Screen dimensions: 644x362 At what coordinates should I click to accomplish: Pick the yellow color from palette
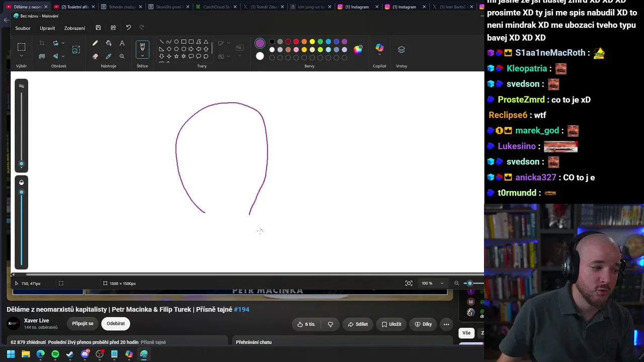pyautogui.click(x=312, y=42)
